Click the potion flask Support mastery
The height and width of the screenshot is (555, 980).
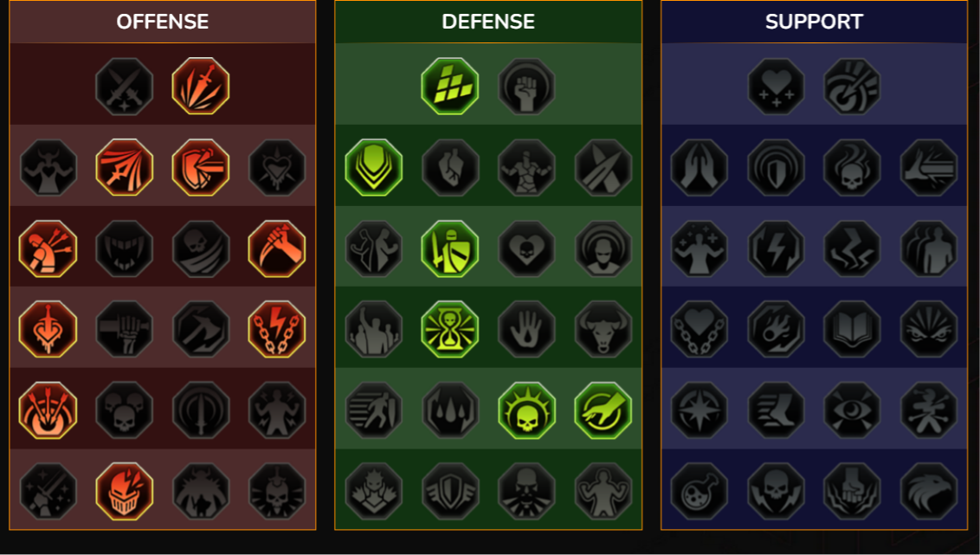[x=700, y=491]
